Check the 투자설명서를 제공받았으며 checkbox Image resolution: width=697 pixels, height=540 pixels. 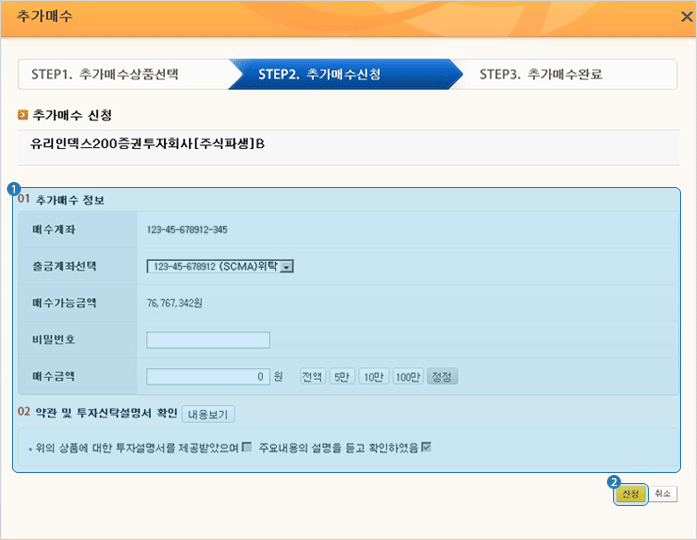coord(247,447)
